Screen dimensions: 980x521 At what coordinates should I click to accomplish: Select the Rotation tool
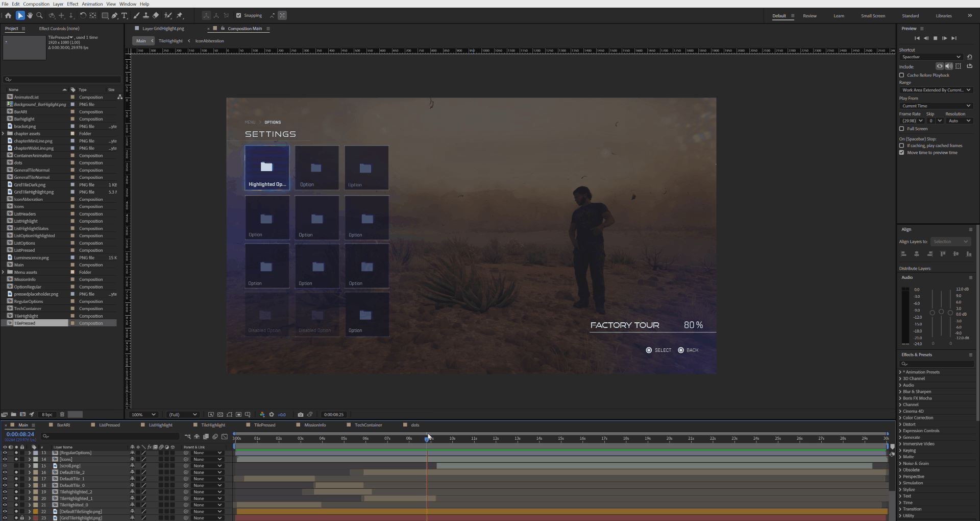(83, 15)
